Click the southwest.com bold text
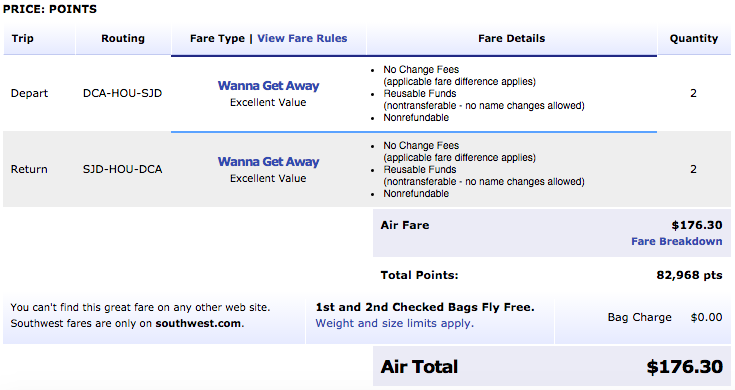This screenshot has width=735, height=390. tap(198, 323)
